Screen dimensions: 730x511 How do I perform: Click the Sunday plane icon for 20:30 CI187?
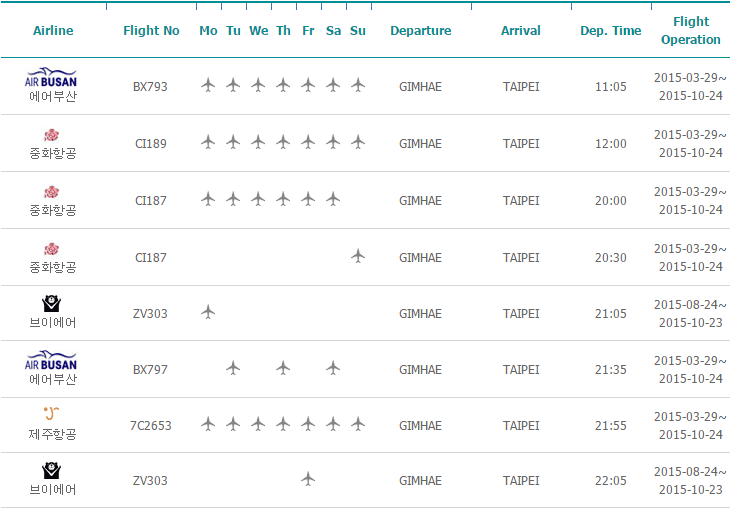tap(358, 257)
